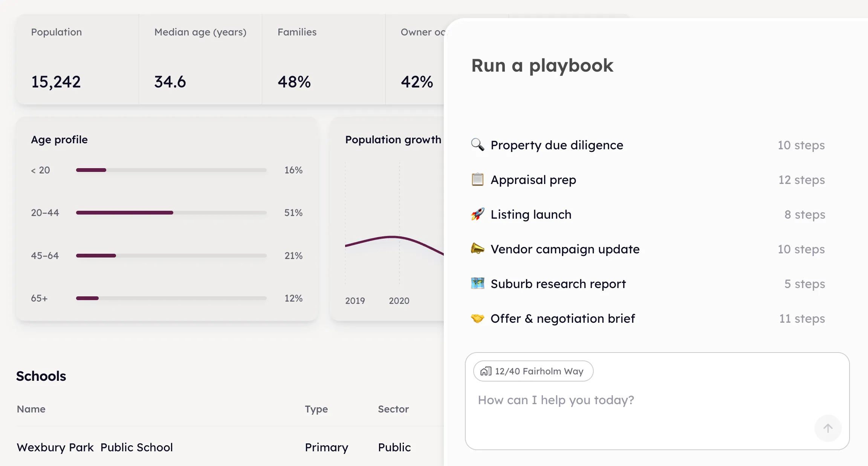Open Wexbury Park Public School row

[x=230, y=447]
